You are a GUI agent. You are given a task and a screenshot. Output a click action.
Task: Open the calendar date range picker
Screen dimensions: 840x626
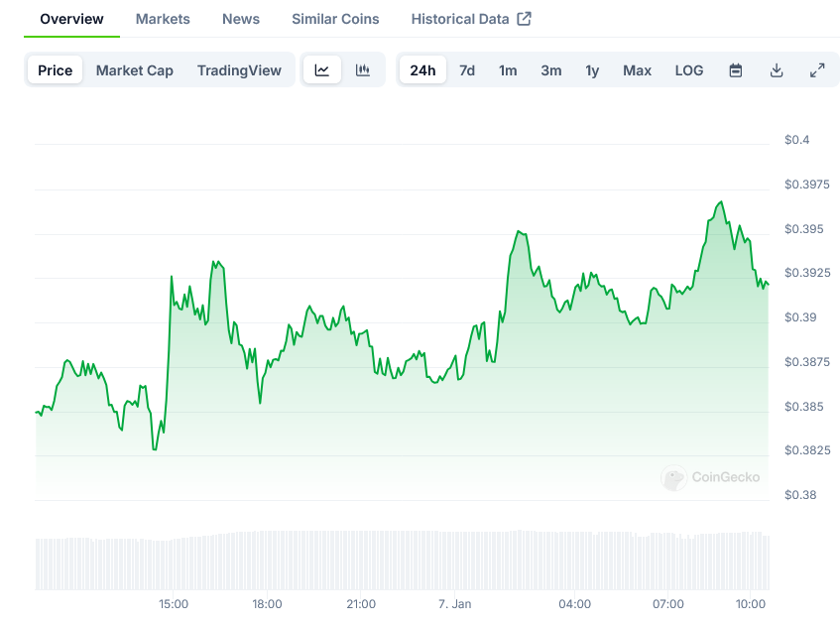[736, 70]
